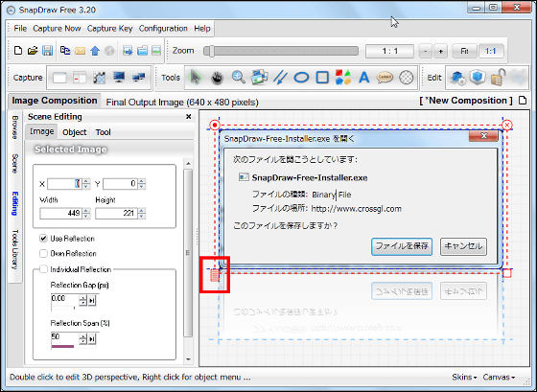Click the Zoom slider handle

(x=211, y=51)
